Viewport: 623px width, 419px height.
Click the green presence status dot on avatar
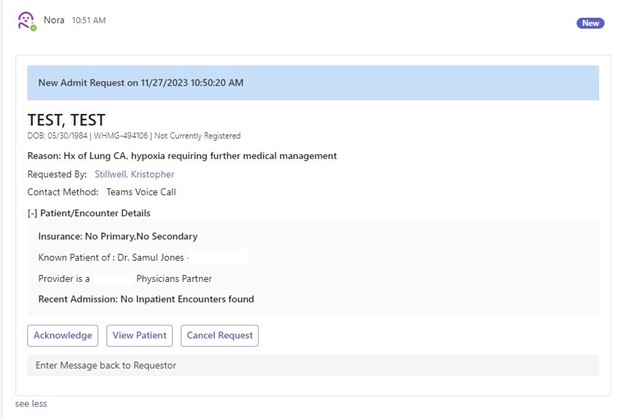[x=33, y=27]
